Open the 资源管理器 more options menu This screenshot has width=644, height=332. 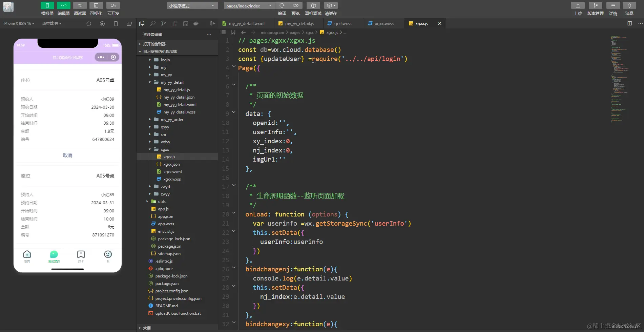coord(209,34)
